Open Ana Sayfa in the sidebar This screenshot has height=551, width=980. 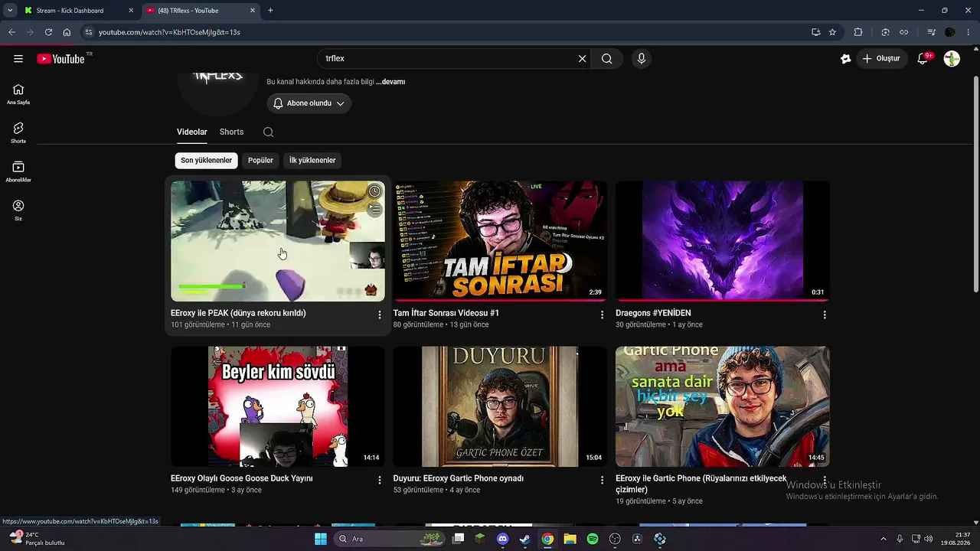tap(18, 94)
